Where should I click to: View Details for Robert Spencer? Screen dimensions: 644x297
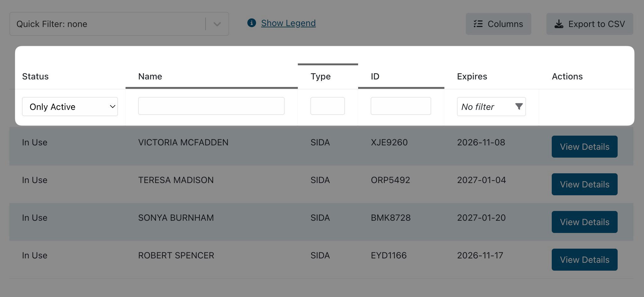tap(584, 260)
